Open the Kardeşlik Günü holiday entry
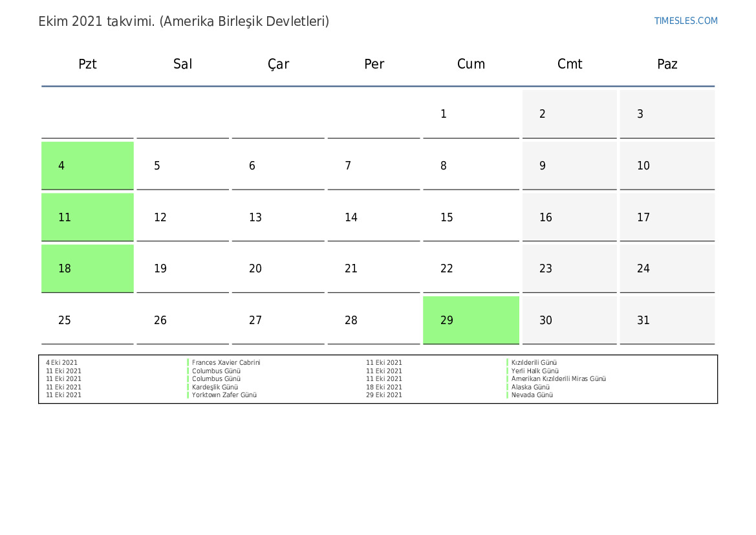Screen dimensions: 756x535 coord(215,387)
